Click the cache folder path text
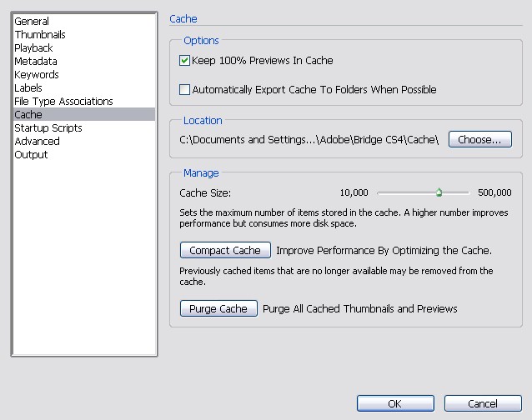 [309, 140]
